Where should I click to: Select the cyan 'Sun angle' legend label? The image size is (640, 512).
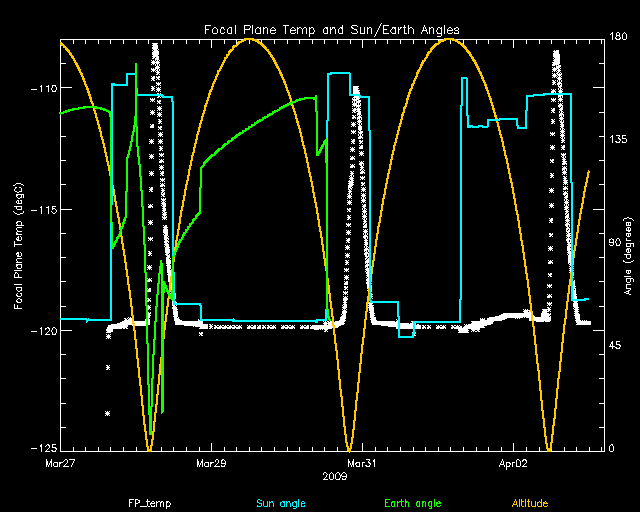point(278,502)
